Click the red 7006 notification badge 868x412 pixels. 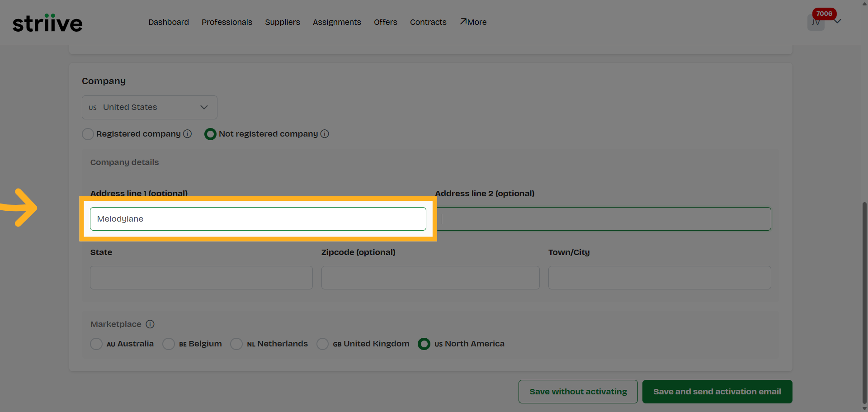click(x=824, y=14)
